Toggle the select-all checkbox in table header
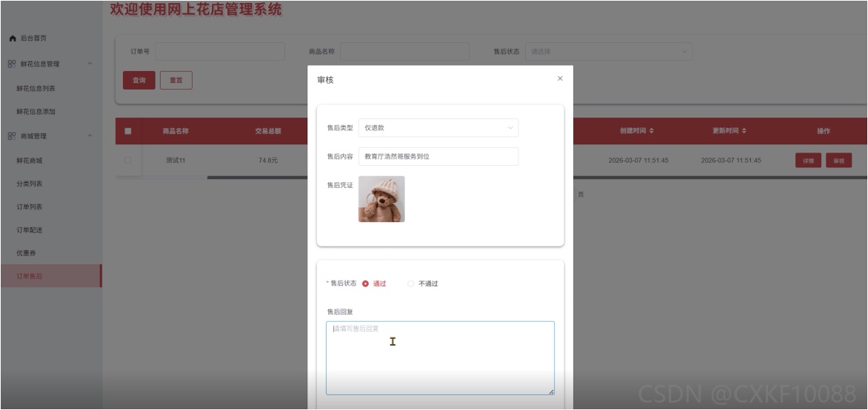Image resolution: width=868 pixels, height=410 pixels. tap(128, 131)
